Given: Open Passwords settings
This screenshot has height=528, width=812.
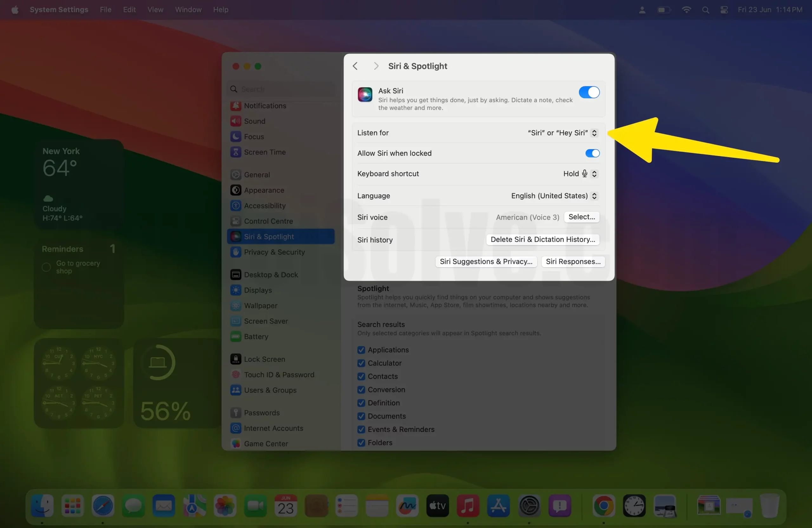Looking at the screenshot, I should point(280,413).
